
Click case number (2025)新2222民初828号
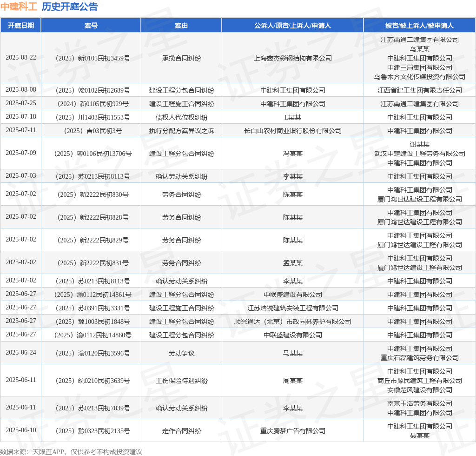91,217
